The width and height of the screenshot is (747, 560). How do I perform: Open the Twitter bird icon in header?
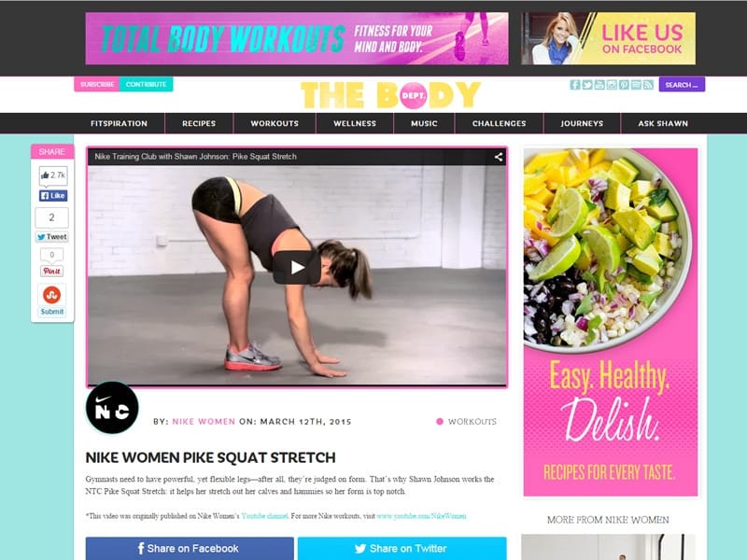pos(587,85)
